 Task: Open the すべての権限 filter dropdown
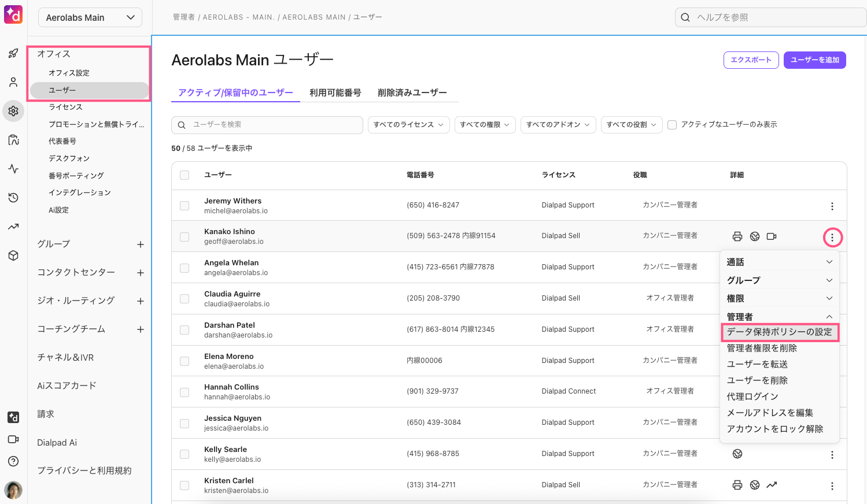[485, 125]
